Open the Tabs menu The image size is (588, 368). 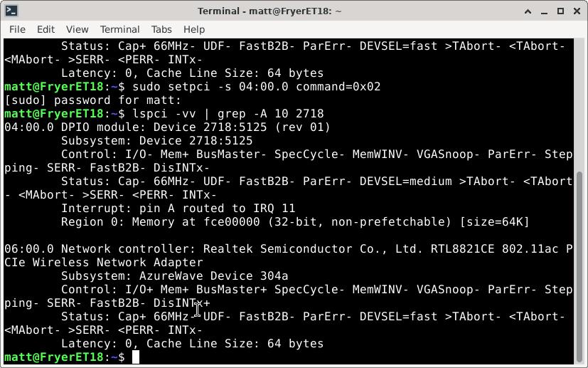161,29
